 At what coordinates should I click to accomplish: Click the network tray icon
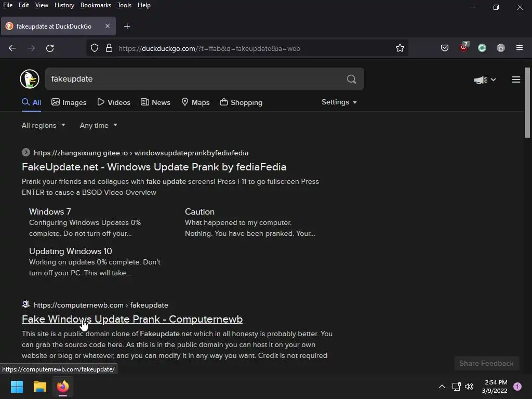(456, 387)
